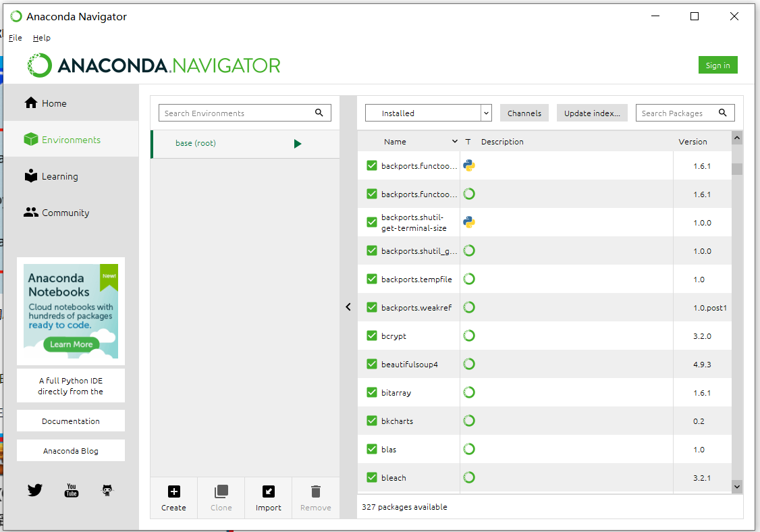Image resolution: width=760 pixels, height=532 pixels.
Task: Click the Clone environment icon
Action: 221,491
